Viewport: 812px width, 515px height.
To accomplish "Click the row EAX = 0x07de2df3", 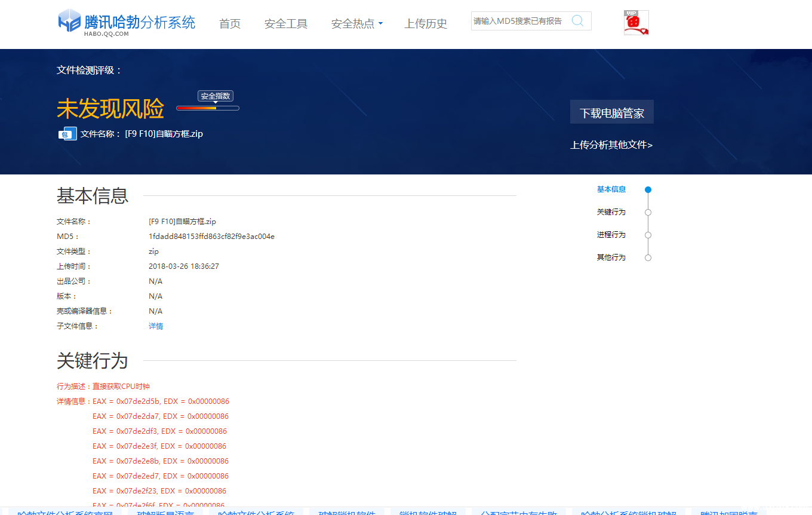I will click(159, 431).
